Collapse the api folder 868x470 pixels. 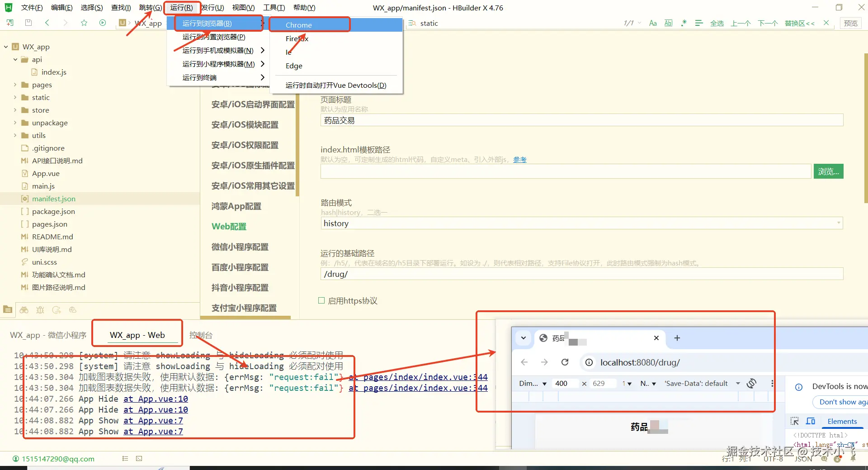15,59
